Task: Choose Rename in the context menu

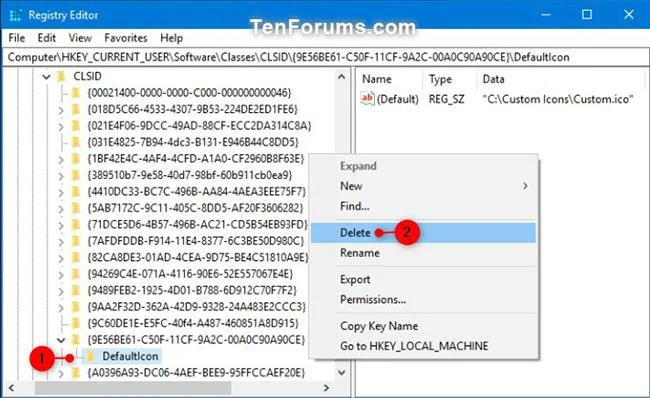Action: (x=424, y=253)
